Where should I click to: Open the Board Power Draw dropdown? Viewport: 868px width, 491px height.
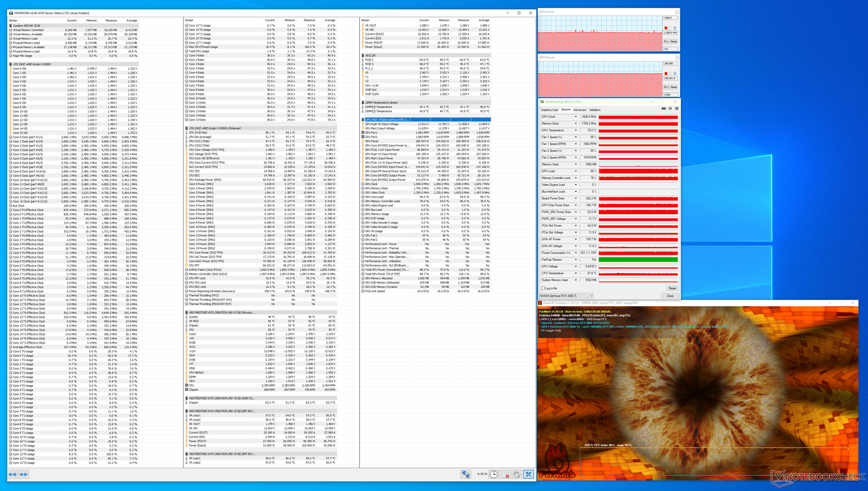(576, 198)
